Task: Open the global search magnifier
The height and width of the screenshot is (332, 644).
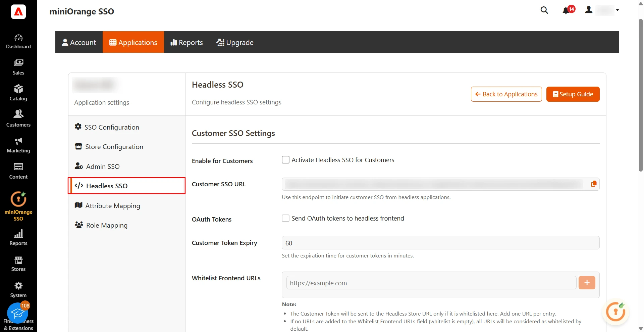Action: pyautogui.click(x=544, y=10)
